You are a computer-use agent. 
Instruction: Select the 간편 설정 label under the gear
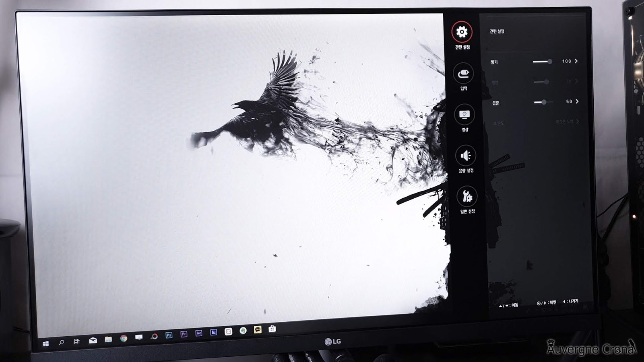462,47
